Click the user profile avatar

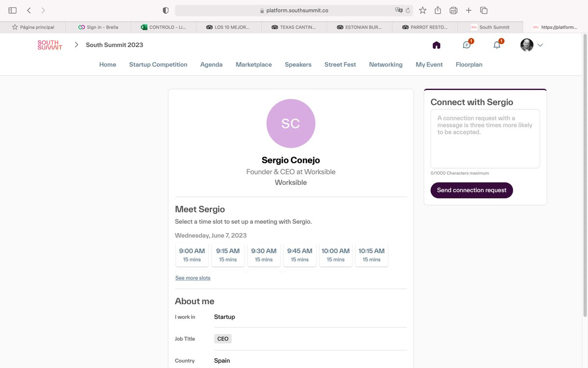click(x=527, y=45)
